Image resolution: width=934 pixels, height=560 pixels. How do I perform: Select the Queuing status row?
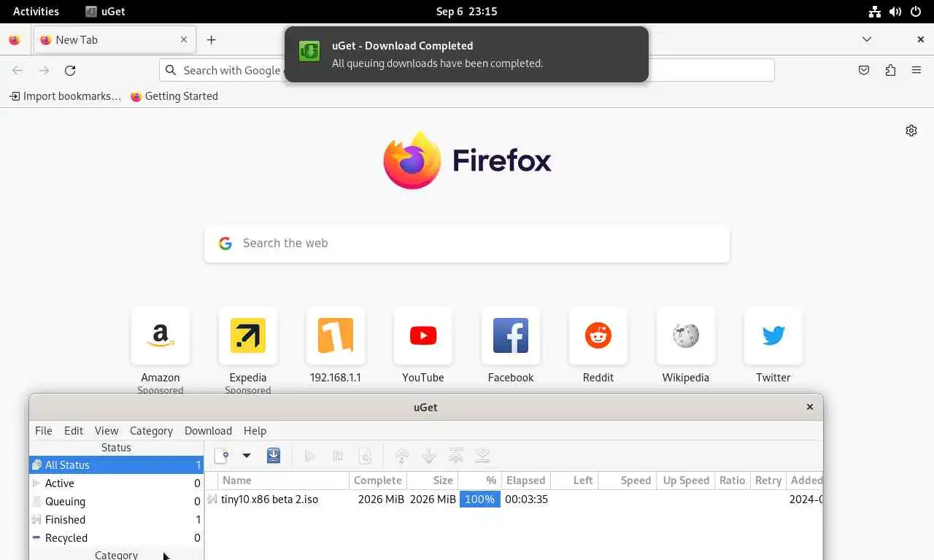point(116,502)
